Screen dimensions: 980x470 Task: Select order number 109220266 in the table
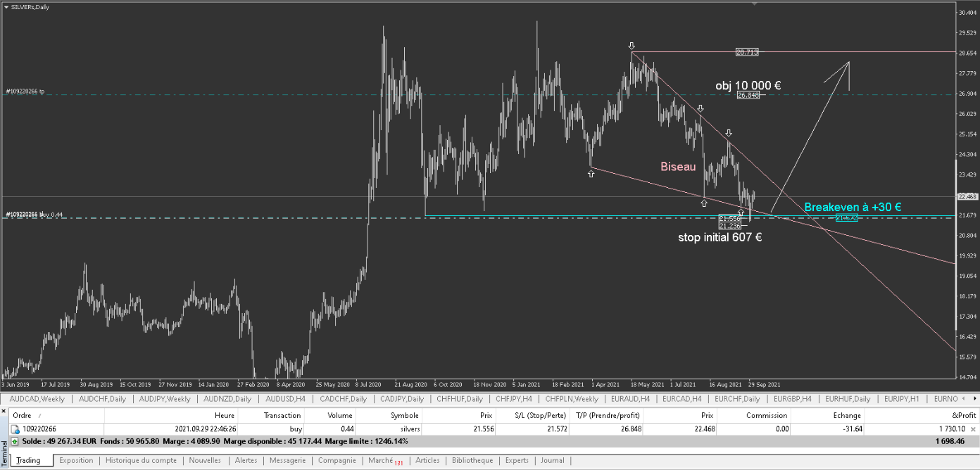pos(39,428)
